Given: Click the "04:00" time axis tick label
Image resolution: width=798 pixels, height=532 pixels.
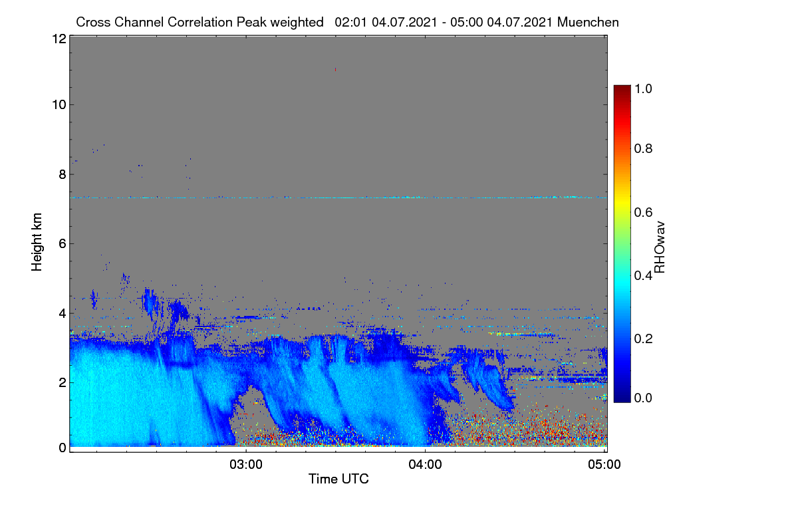Looking at the screenshot, I should pyautogui.click(x=426, y=465).
